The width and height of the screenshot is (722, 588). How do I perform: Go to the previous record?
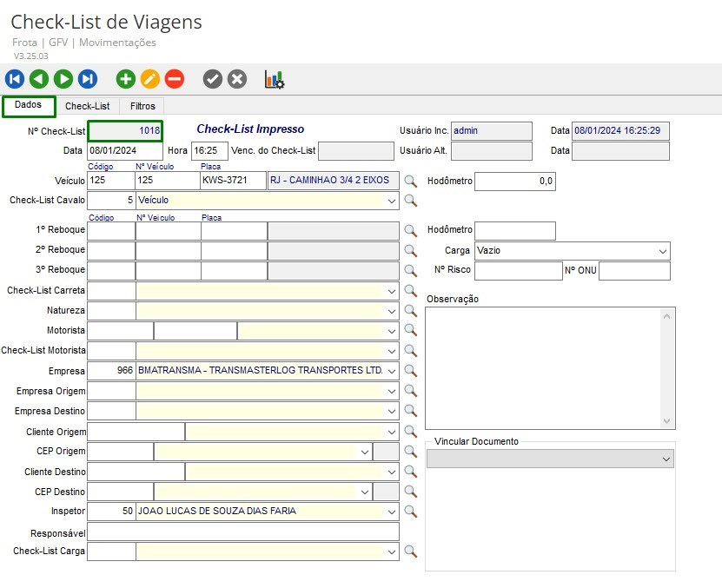[x=39, y=79]
